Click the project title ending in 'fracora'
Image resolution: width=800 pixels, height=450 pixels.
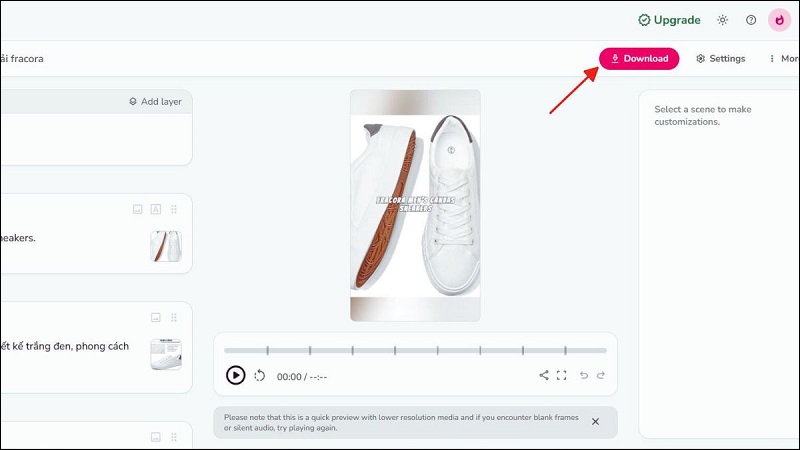tap(22, 59)
